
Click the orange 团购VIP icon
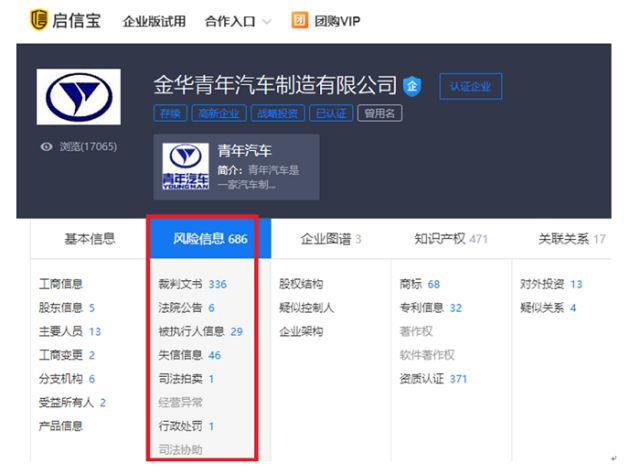click(299, 20)
